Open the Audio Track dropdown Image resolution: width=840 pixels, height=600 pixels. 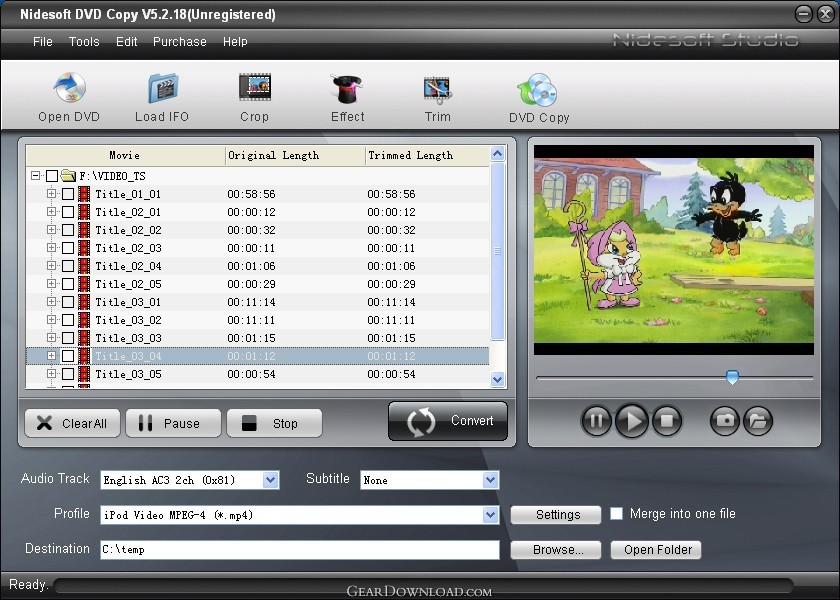(271, 480)
